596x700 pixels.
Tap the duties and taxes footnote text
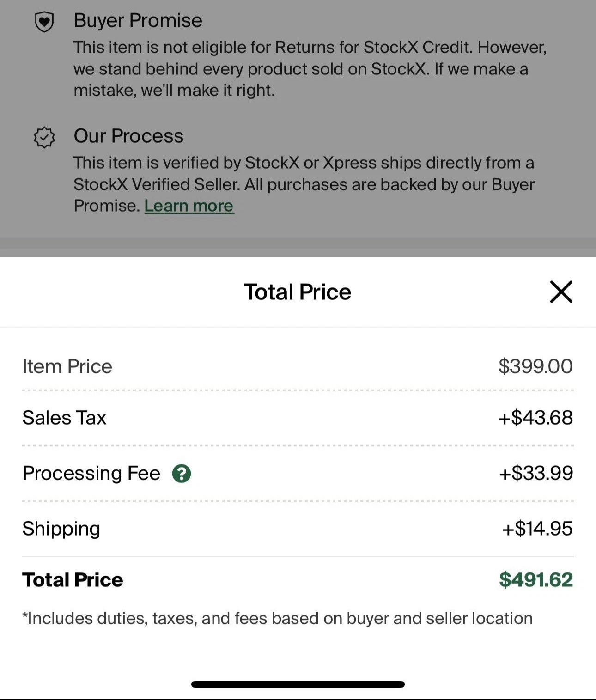[x=278, y=619]
